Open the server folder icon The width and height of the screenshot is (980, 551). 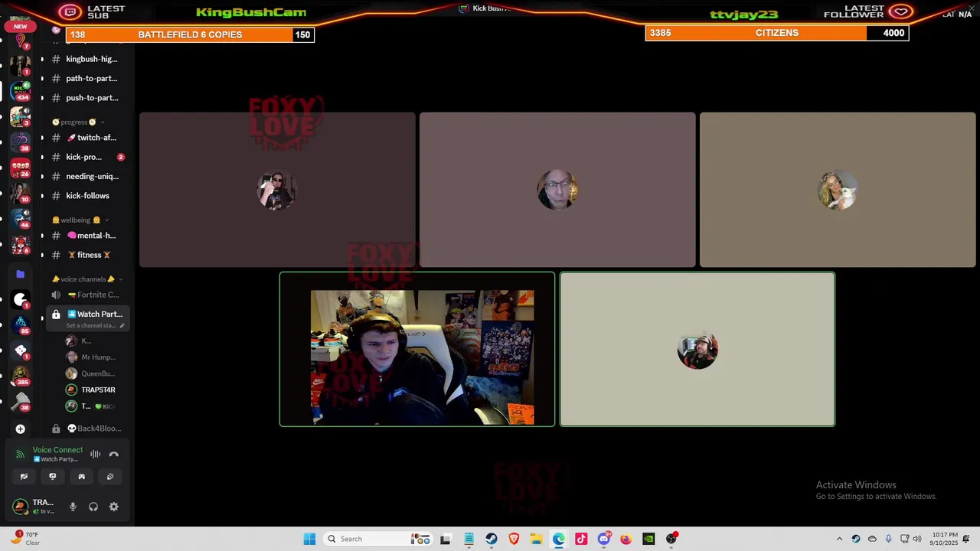pyautogui.click(x=21, y=273)
